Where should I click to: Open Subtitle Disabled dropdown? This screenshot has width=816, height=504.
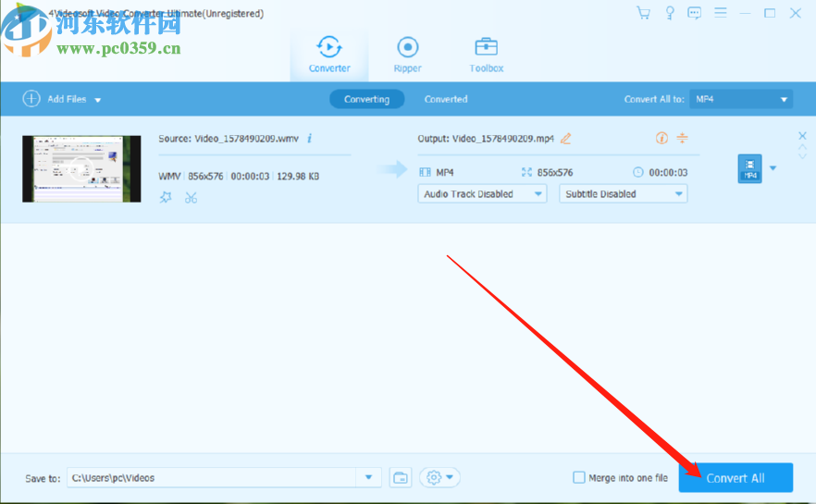pos(623,194)
